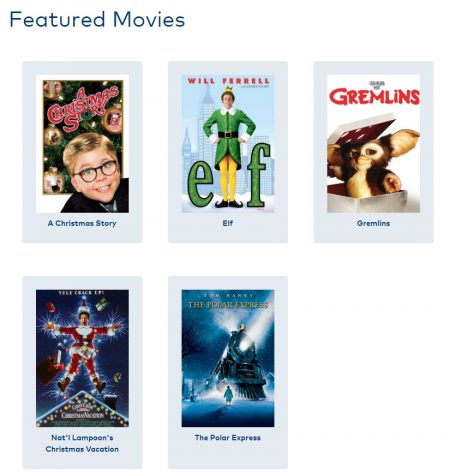This screenshot has height=473, width=450.
Task: Click Nat'l Lampoon's Christmas Vacation title
Action: tap(82, 443)
